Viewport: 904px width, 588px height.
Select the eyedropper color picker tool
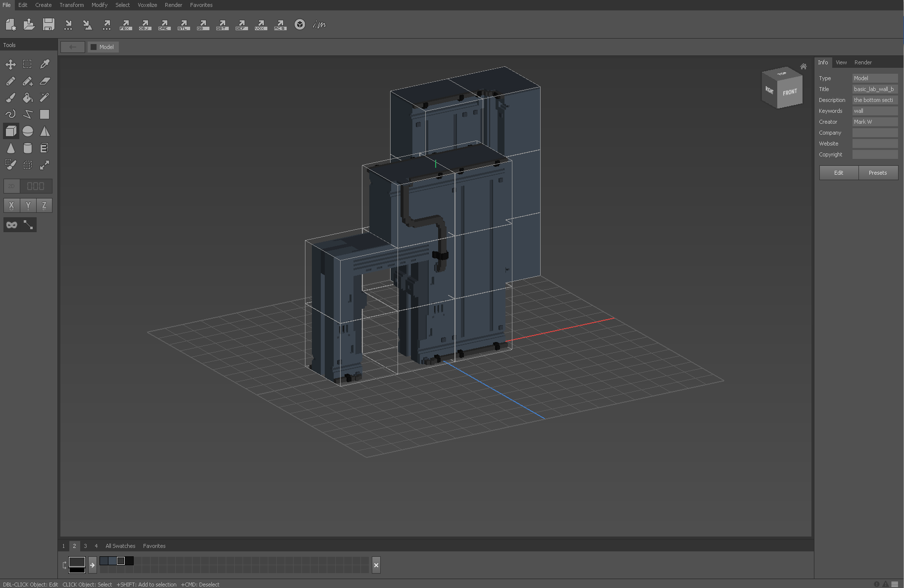click(45, 64)
